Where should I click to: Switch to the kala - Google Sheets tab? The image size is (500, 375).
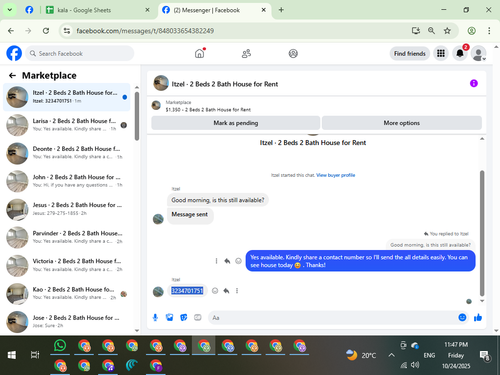click(97, 10)
